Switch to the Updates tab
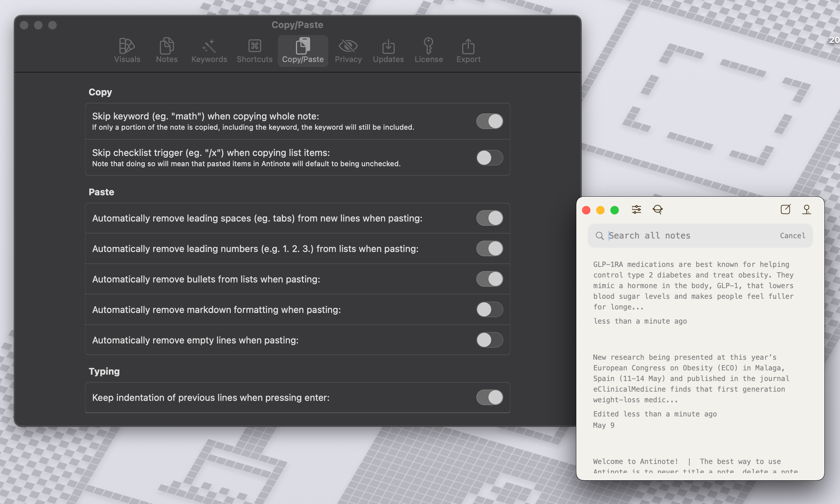Viewport: 840px width, 504px height. coord(388,50)
